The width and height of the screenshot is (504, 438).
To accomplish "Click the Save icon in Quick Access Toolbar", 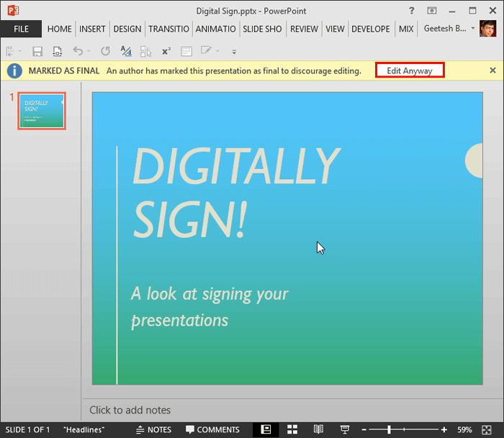I will point(37,51).
